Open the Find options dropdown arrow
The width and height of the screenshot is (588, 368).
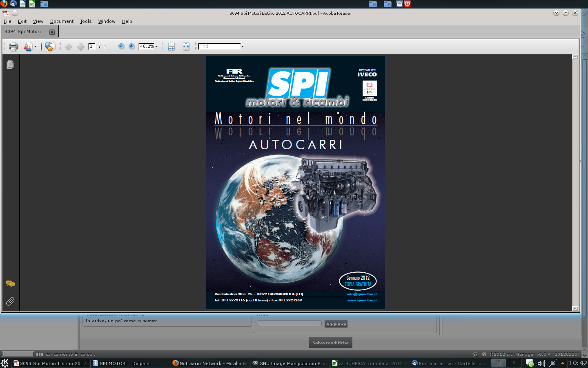tap(243, 46)
